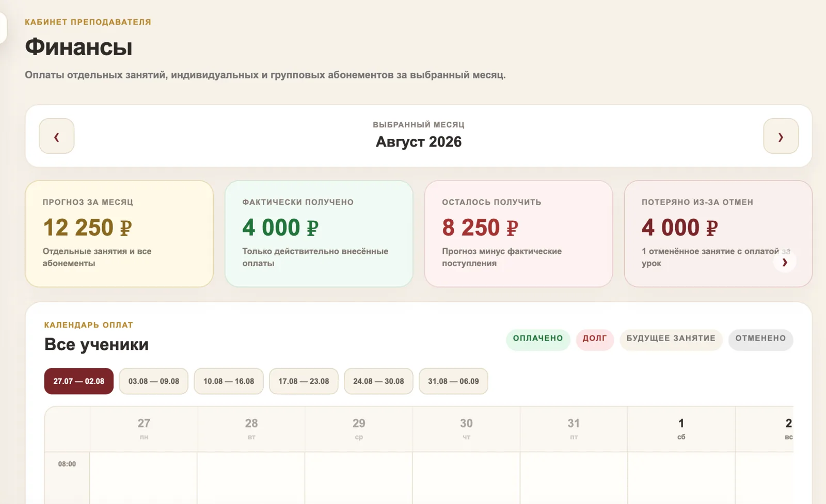Click the Кабинет преподавателя breadcrumb label

point(88,22)
